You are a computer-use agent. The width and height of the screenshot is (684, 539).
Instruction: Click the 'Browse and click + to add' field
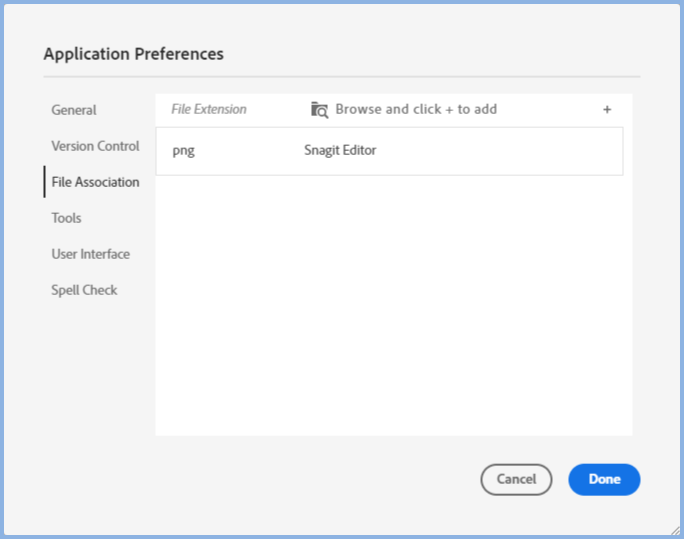416,110
